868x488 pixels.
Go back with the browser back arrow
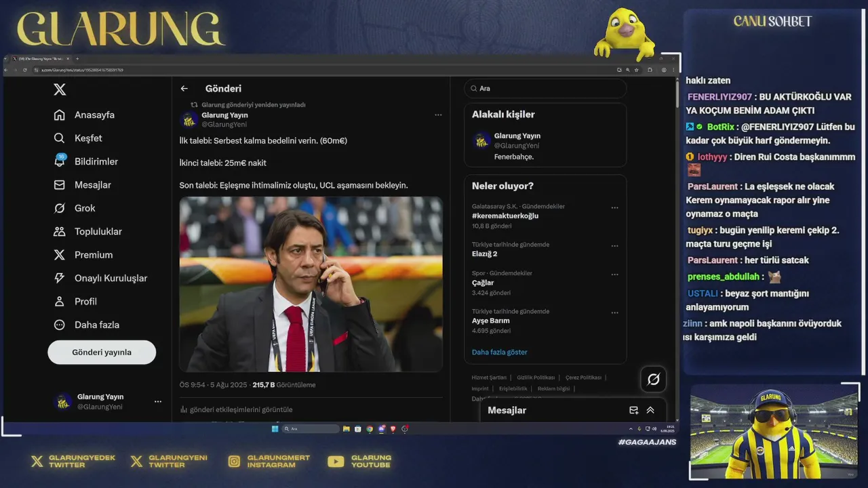[x=6, y=70]
